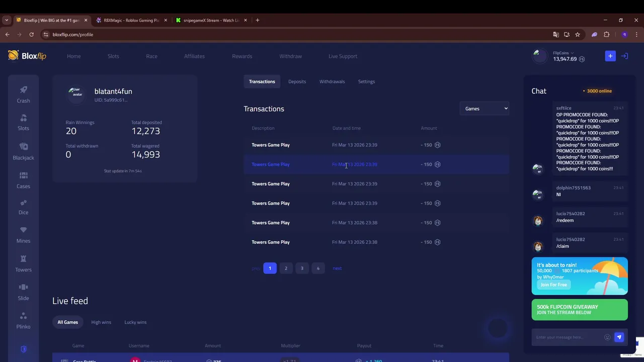Switch to the Settings tab
Screen dimensions: 644x362
pyautogui.click(x=366, y=81)
